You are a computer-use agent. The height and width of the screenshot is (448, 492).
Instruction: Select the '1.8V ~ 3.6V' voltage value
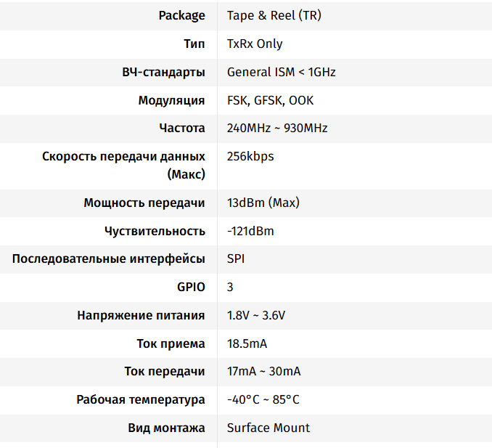256,315
